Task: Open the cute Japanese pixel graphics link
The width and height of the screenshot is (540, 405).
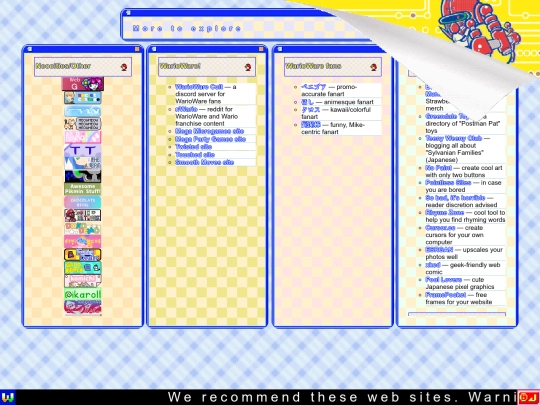Action: coord(444,280)
